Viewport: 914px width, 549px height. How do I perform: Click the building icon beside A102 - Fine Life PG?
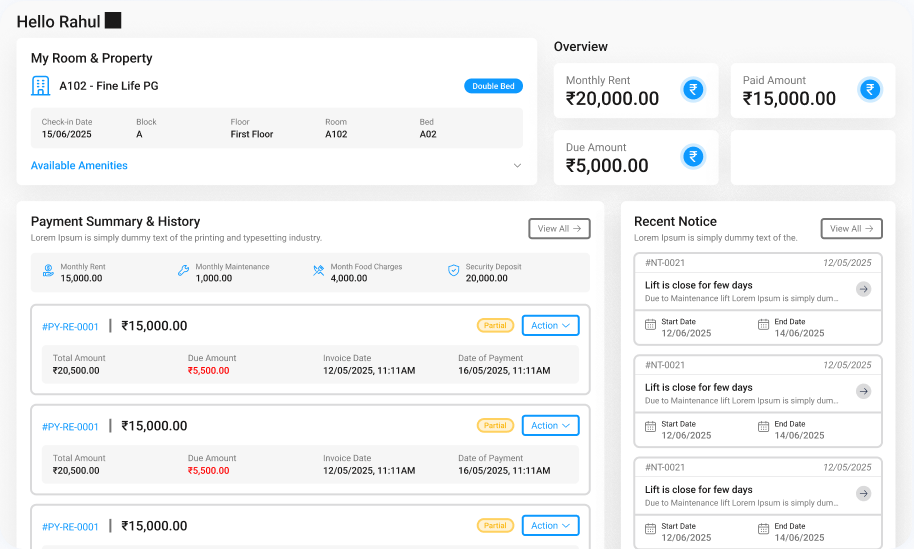point(41,86)
